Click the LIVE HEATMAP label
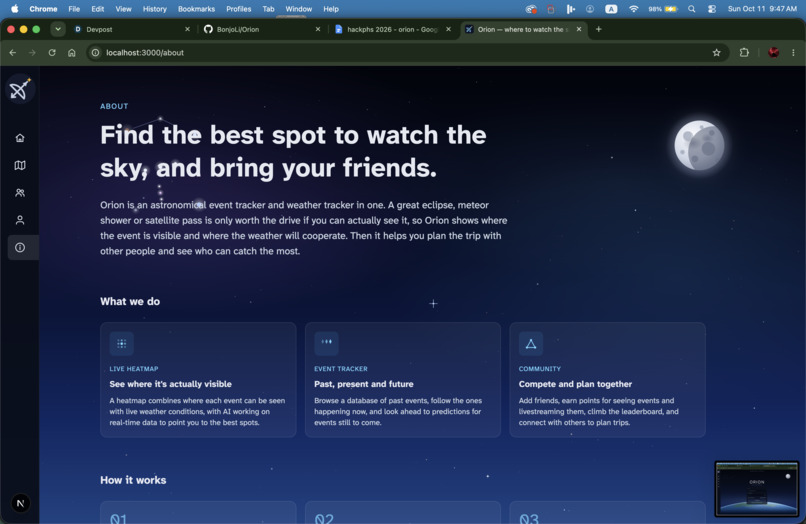Image resolution: width=806 pixels, height=524 pixels. coord(134,369)
